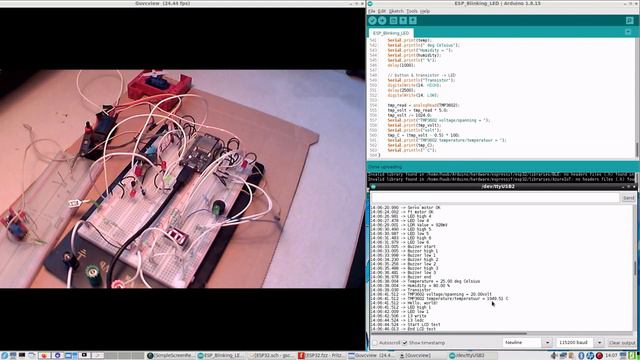
Task: Click the 'Start LCD test' output line
Action: pyautogui.click(x=424, y=324)
